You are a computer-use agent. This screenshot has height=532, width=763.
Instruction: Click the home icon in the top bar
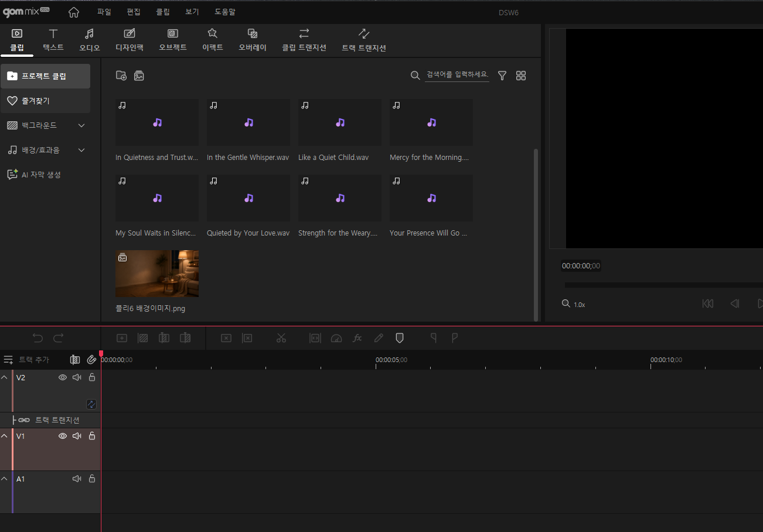tap(73, 12)
